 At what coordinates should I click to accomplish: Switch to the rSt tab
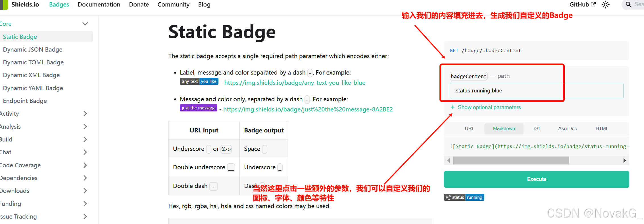coord(537,128)
